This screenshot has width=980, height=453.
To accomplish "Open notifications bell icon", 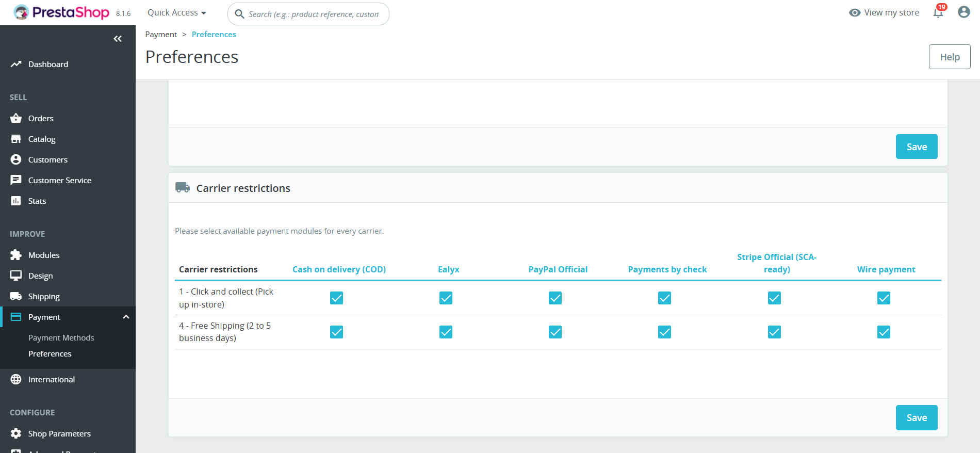I will (x=938, y=13).
